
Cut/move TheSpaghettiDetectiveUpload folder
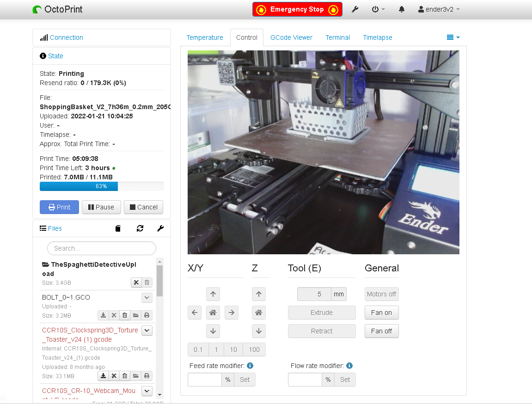click(136, 282)
